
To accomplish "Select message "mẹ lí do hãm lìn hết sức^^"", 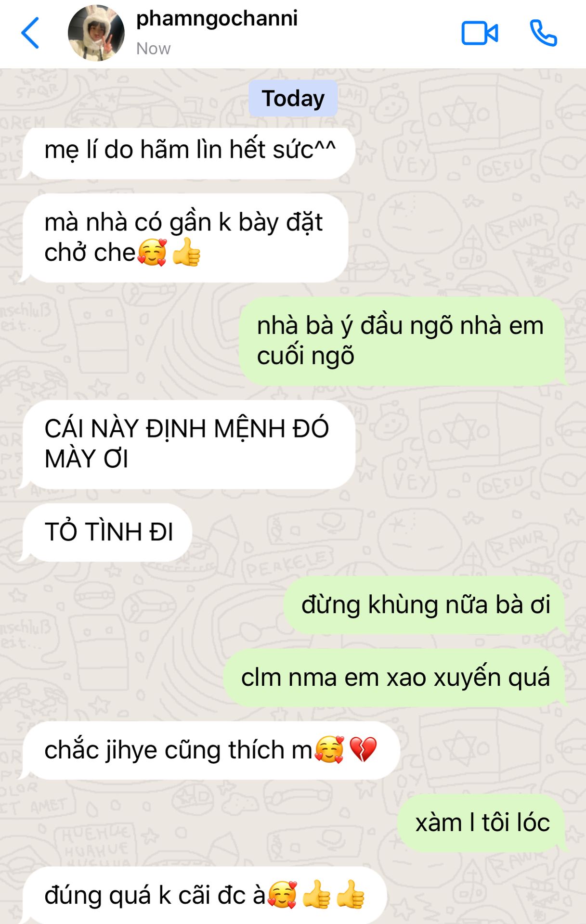I will 189,153.
